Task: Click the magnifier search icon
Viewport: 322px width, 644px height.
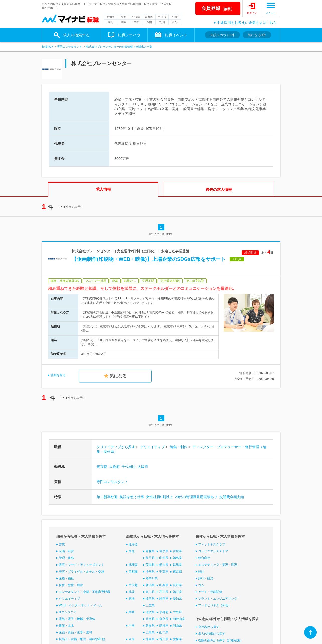Action: (57, 35)
